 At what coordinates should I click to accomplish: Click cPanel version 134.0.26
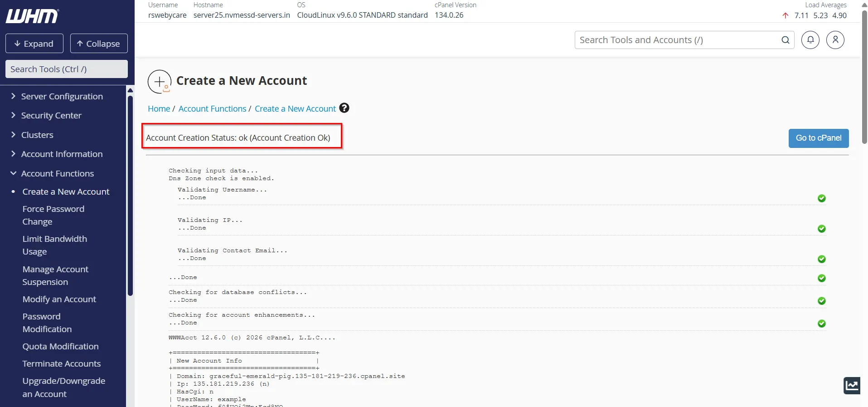click(449, 15)
